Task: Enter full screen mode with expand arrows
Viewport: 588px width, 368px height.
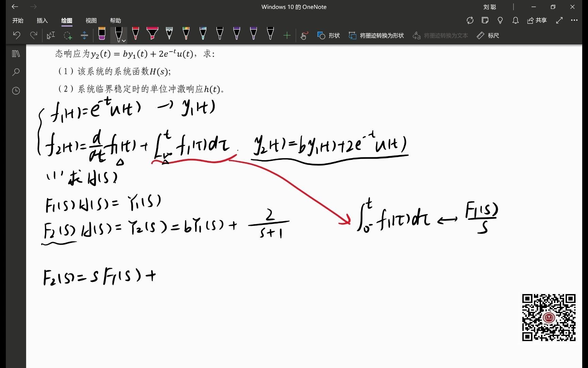Action: [x=559, y=20]
